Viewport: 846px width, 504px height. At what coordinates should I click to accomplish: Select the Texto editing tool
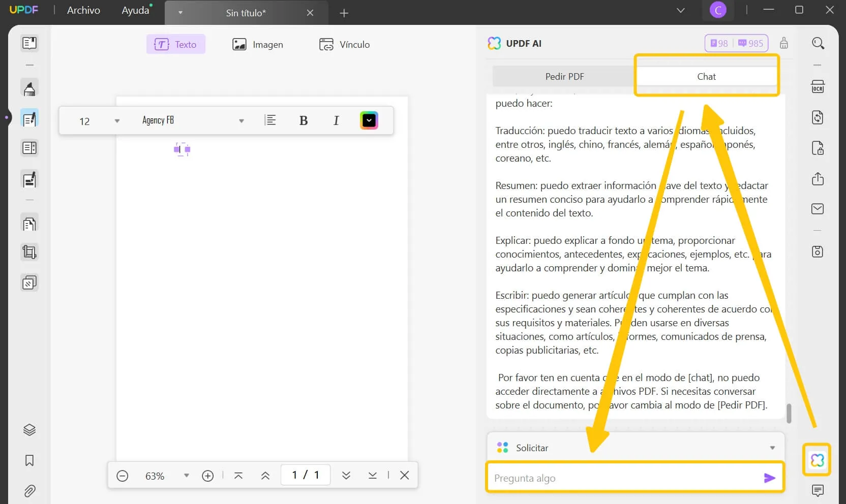coord(175,44)
